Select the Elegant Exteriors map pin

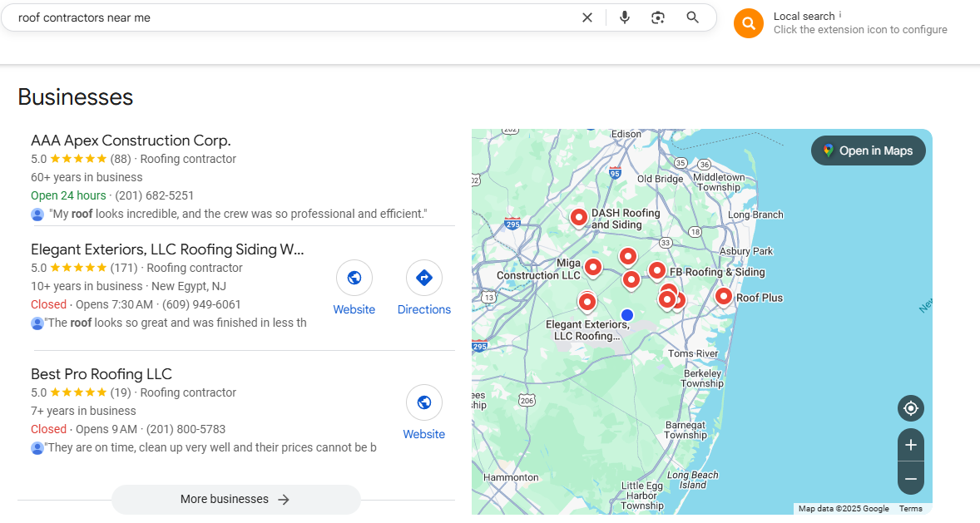click(587, 303)
